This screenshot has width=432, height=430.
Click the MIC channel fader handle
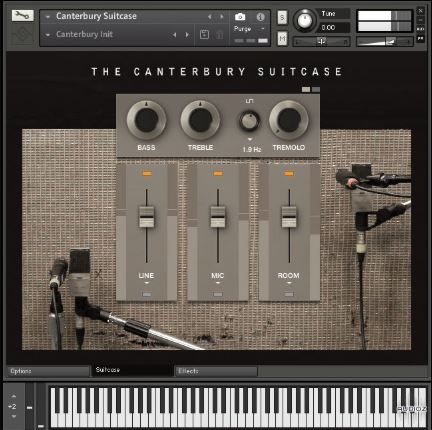pos(218,217)
